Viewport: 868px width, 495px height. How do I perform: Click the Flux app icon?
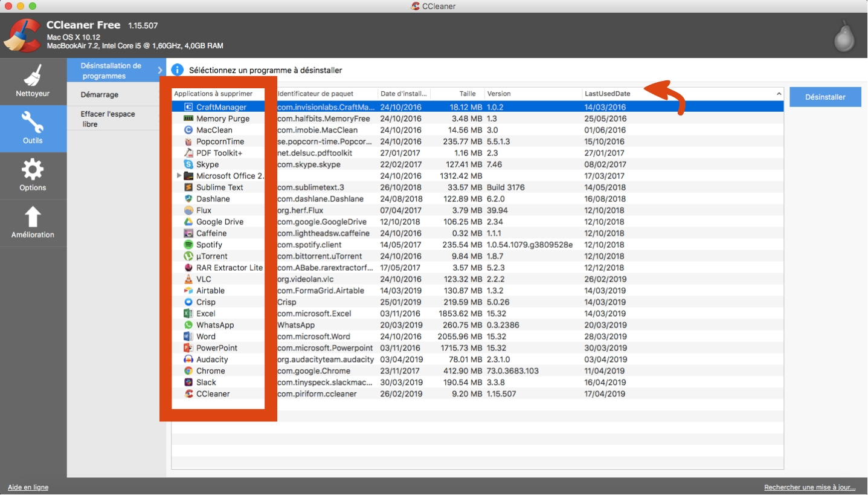coord(188,210)
